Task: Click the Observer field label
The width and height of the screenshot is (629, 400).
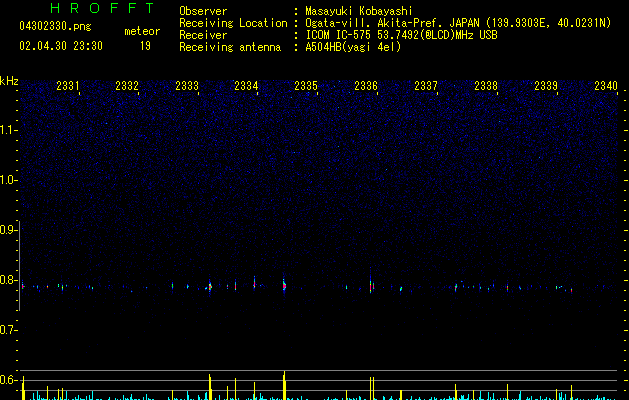Action: (203, 11)
